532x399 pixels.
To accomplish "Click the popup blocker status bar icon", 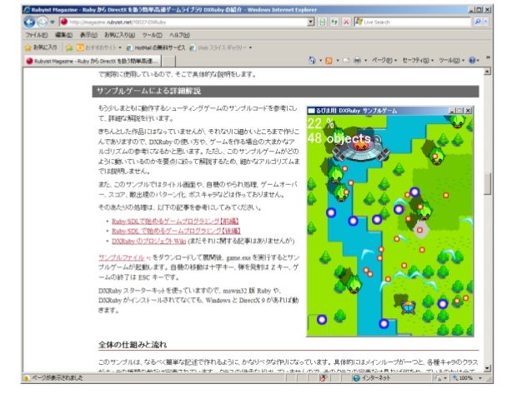I will (324, 378).
